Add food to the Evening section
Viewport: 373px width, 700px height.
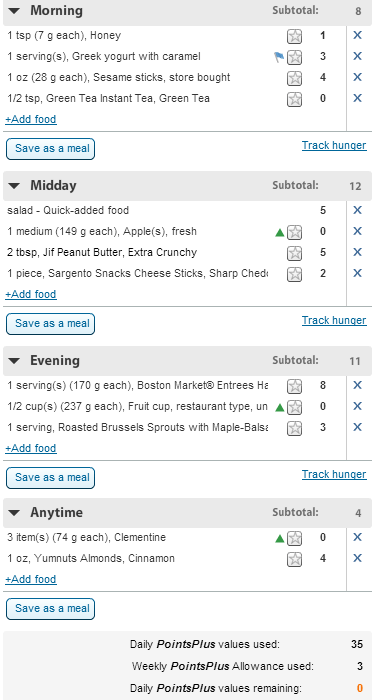pyautogui.click(x=31, y=448)
